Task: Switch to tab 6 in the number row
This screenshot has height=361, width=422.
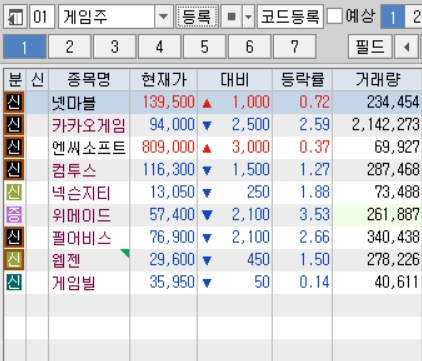Action: click(x=250, y=47)
